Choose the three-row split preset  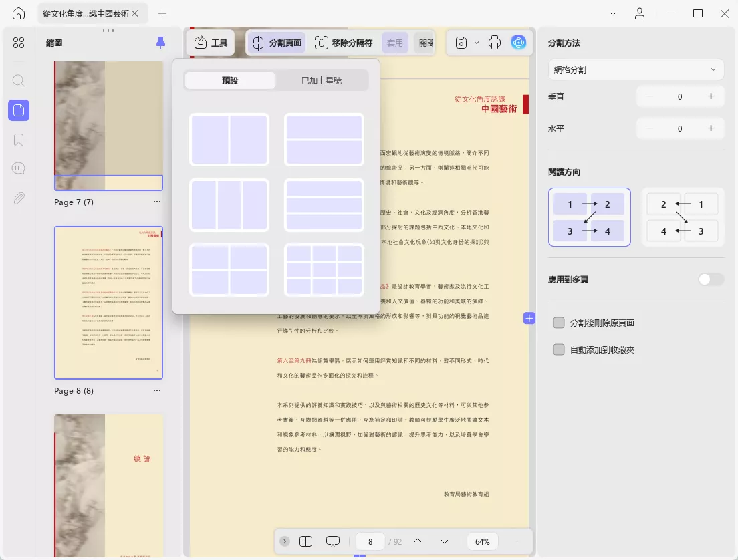point(324,205)
